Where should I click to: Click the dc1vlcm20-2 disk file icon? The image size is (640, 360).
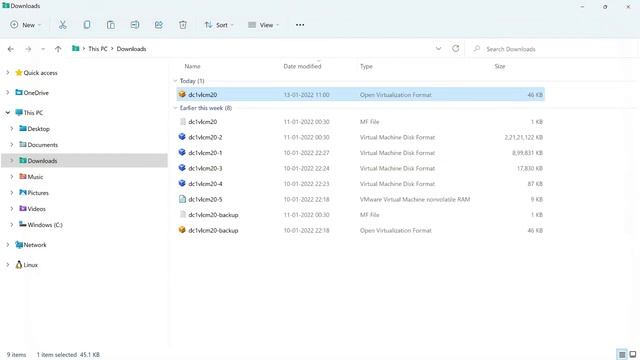click(182, 137)
